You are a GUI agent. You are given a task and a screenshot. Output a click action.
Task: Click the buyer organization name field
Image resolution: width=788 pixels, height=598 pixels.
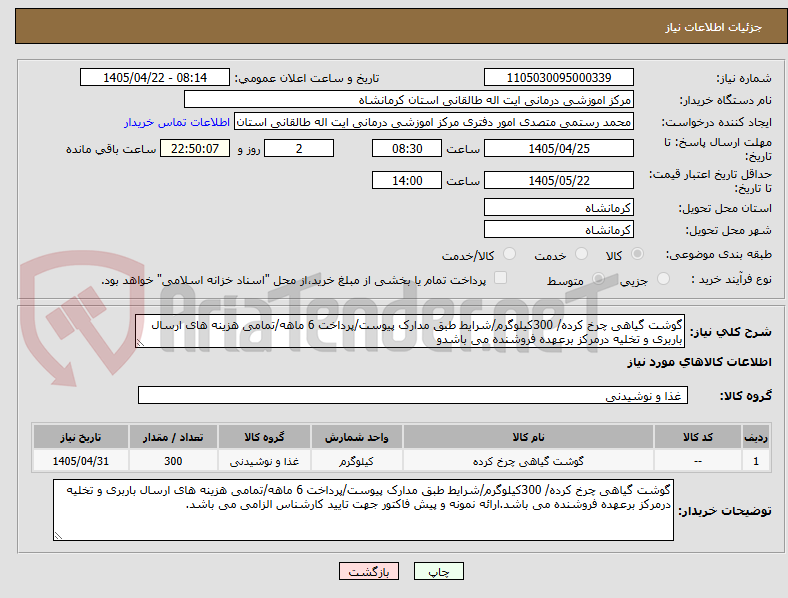point(409,99)
